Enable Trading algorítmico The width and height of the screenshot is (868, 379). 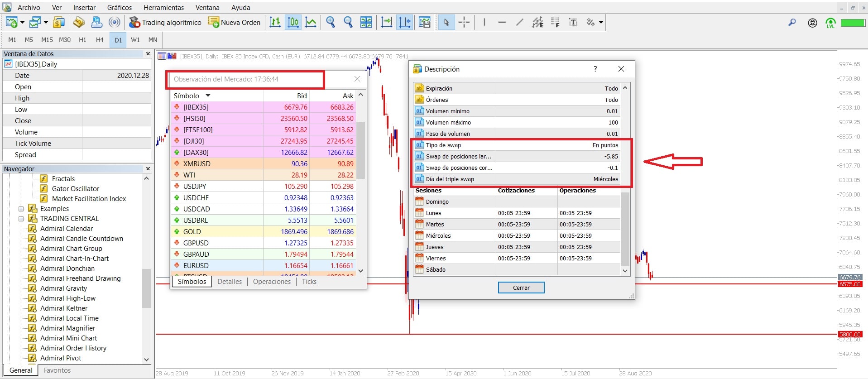click(165, 22)
